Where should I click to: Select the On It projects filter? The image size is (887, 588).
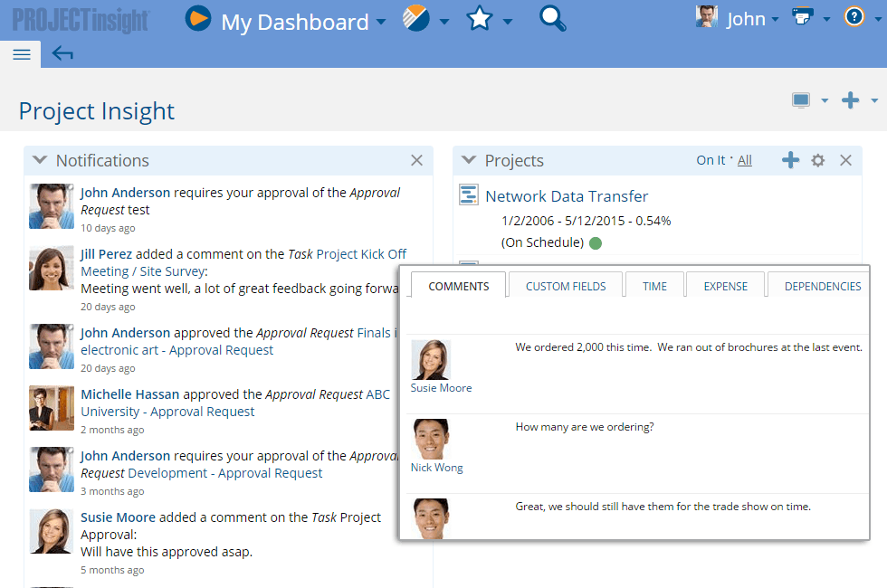pos(711,161)
